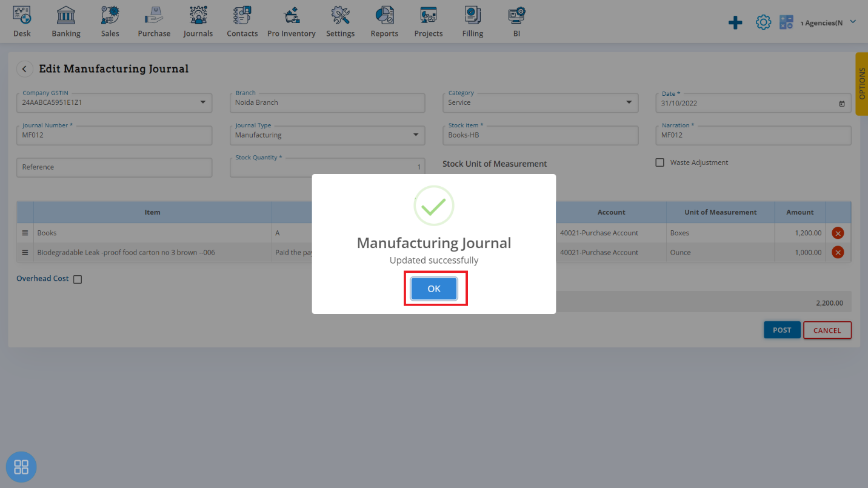Open the OPTIONS side tab

[862, 84]
